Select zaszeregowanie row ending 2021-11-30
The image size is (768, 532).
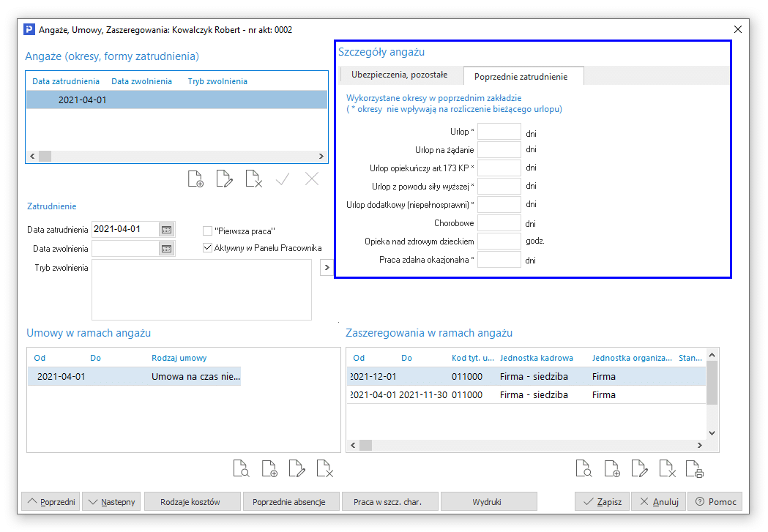point(526,394)
